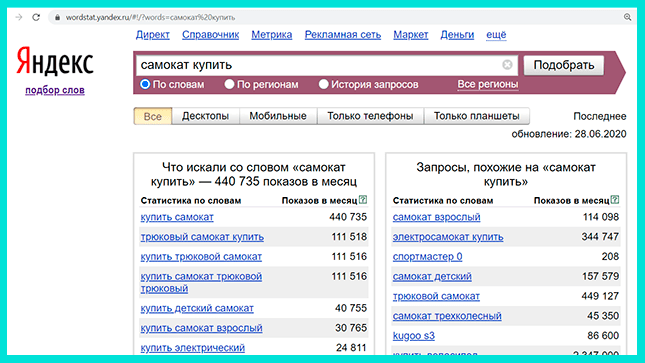The width and height of the screenshot is (645, 363).
Task: Click the browser forward arrow
Action: click(x=19, y=17)
